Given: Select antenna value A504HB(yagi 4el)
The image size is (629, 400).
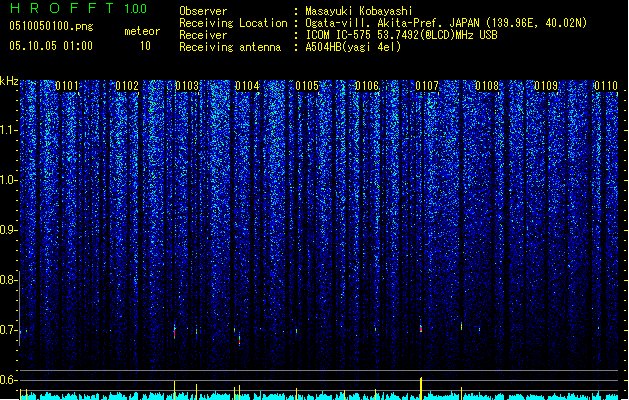Looking at the screenshot, I should pyautogui.click(x=353, y=47).
